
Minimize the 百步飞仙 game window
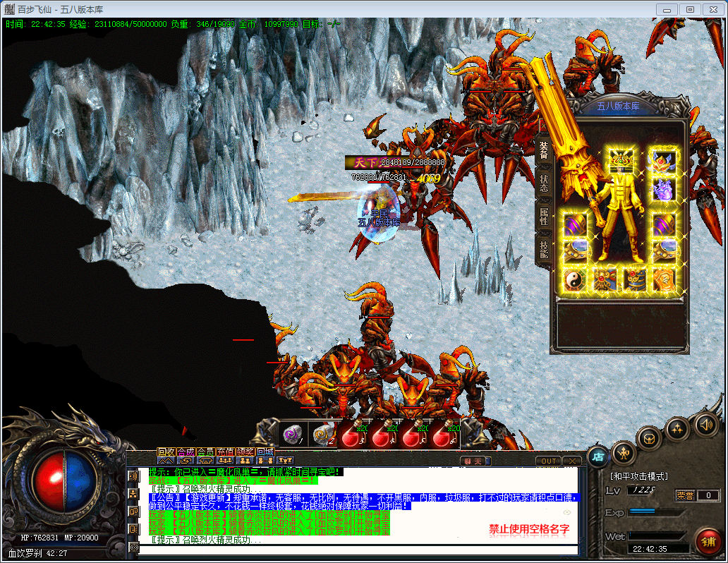click(x=667, y=9)
